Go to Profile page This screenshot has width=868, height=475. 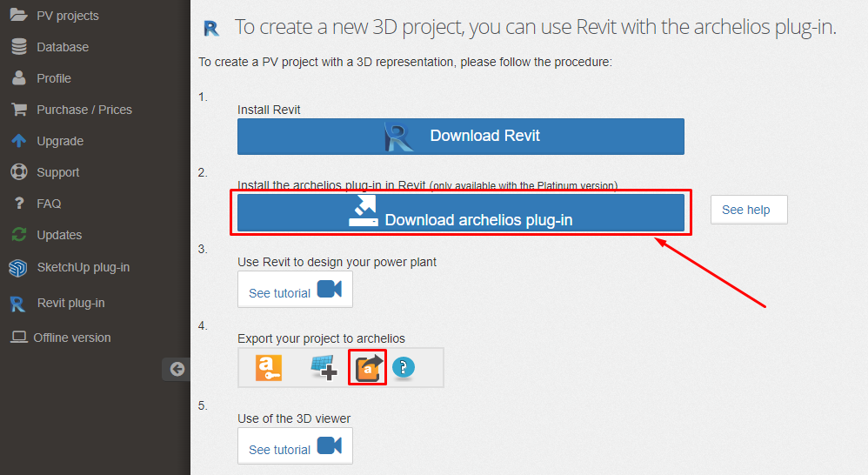click(54, 78)
